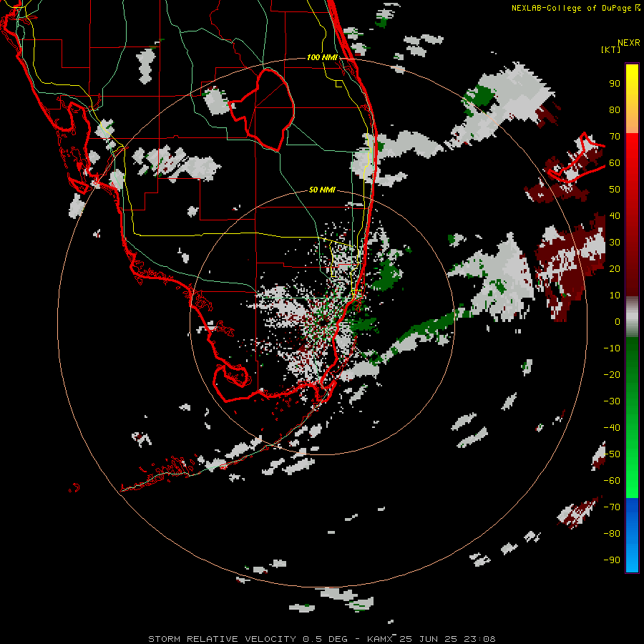This screenshot has height=644, width=644.
Task: Click the positive 40 knot scale label
Action: pyautogui.click(x=615, y=215)
